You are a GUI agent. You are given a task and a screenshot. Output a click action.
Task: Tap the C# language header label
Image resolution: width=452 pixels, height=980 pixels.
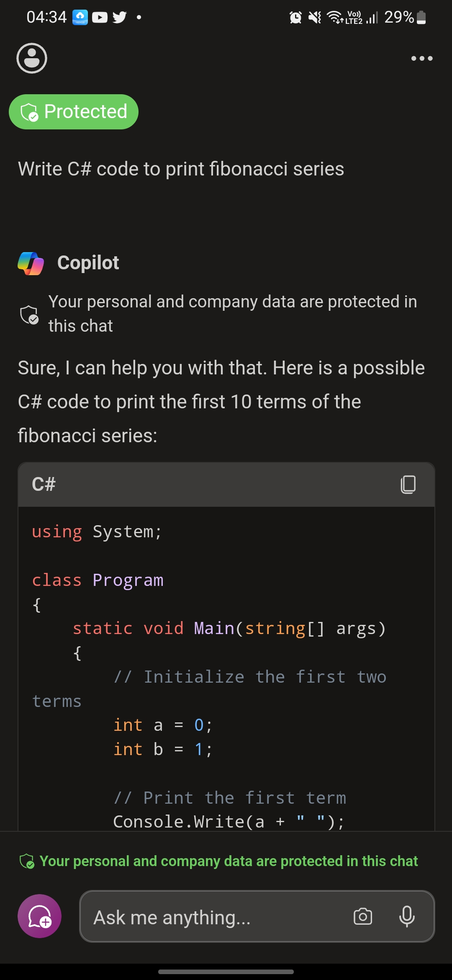(x=44, y=485)
